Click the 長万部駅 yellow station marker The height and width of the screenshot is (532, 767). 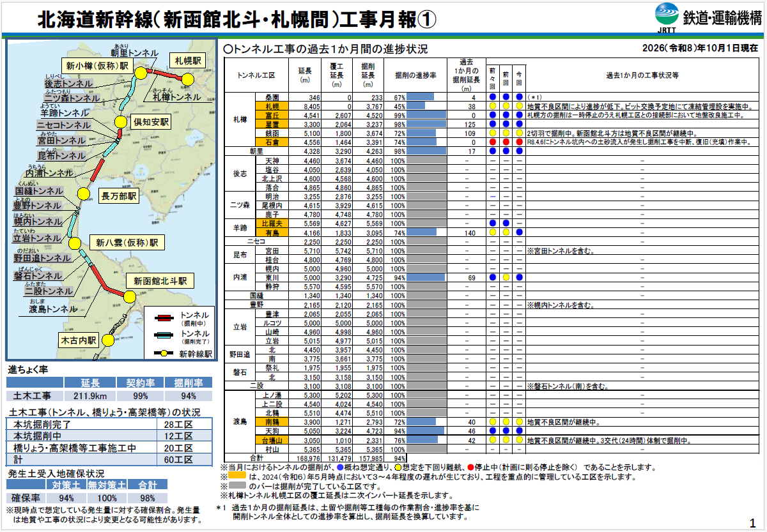click(x=82, y=195)
